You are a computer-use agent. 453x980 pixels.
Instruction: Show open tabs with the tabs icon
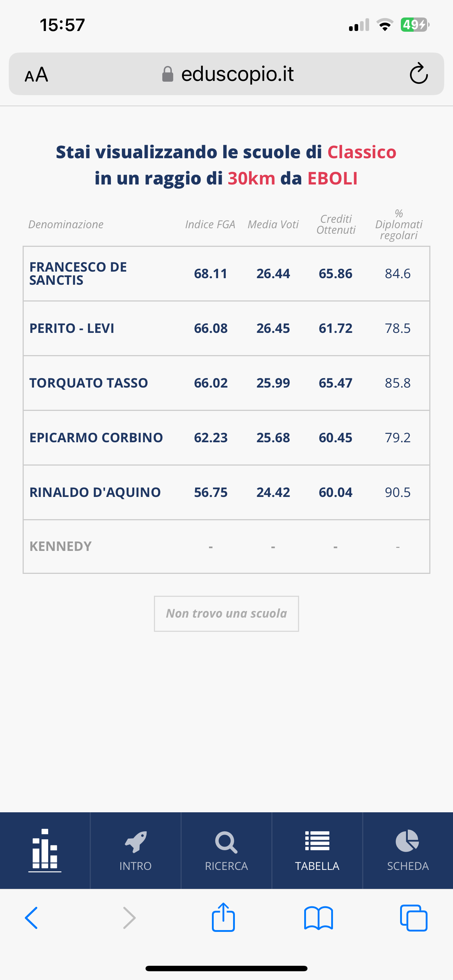click(x=414, y=918)
